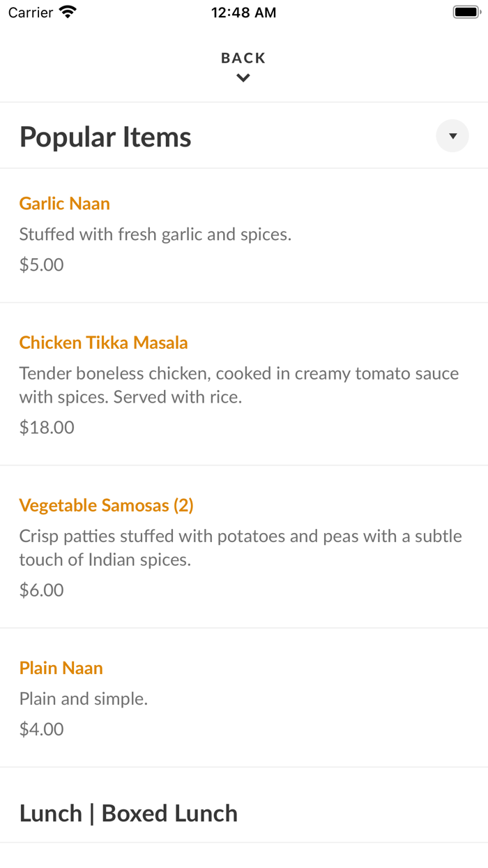The width and height of the screenshot is (488, 868).
Task: Select Chicken Tikka Masala
Action: tap(103, 343)
